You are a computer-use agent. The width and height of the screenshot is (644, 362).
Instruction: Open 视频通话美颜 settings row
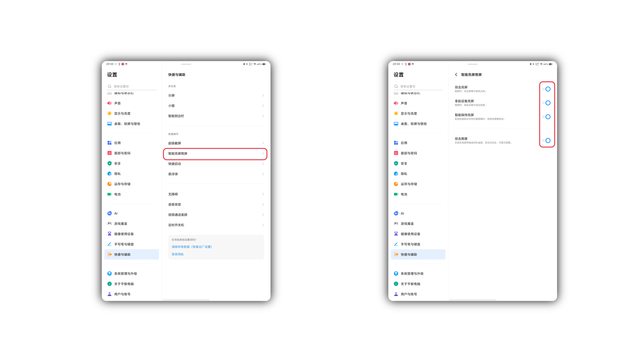[x=216, y=215]
